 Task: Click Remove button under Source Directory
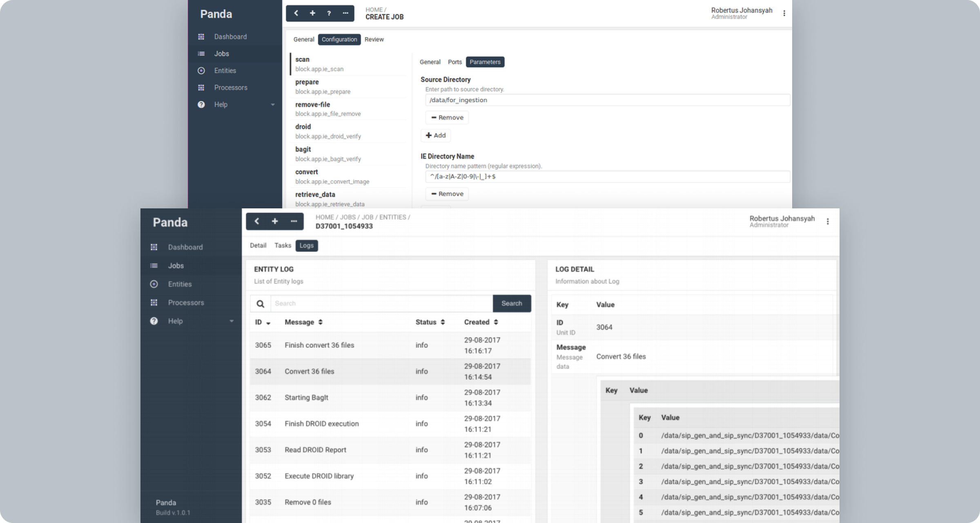pos(447,118)
